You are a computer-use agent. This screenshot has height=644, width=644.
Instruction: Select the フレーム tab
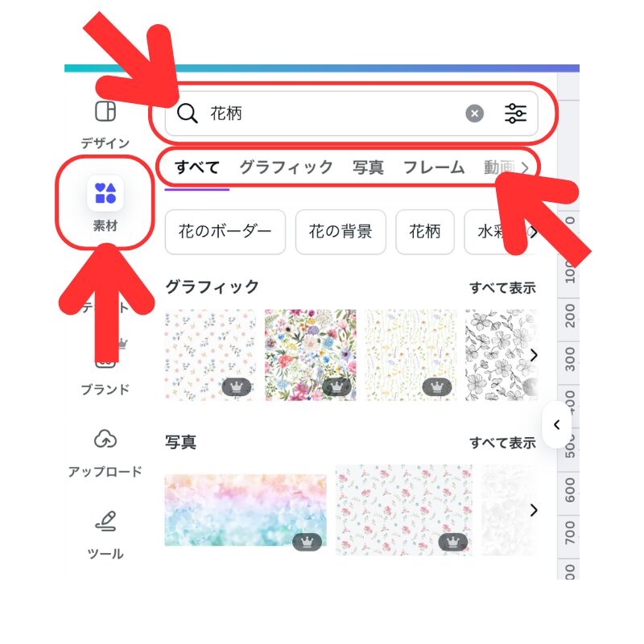click(434, 167)
